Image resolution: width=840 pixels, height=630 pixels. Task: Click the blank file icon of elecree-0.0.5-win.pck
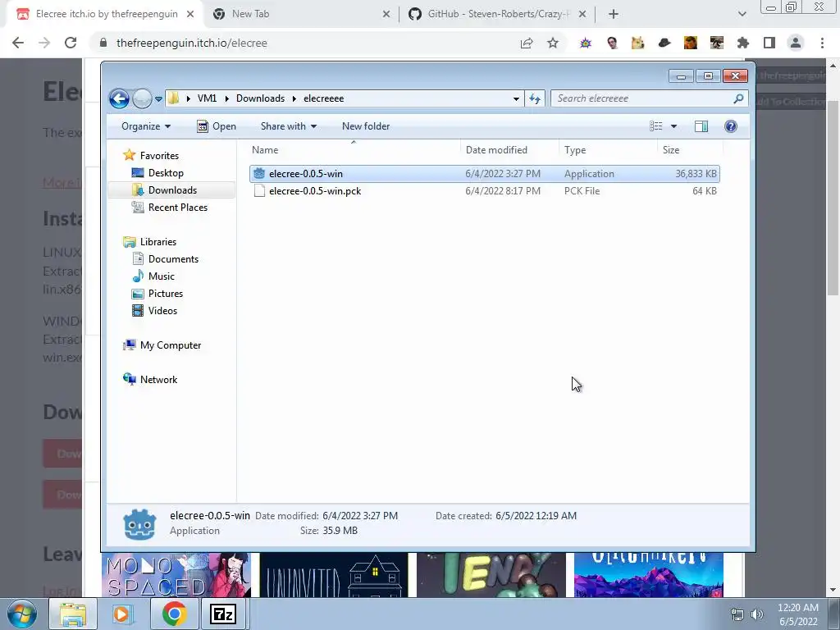point(259,190)
